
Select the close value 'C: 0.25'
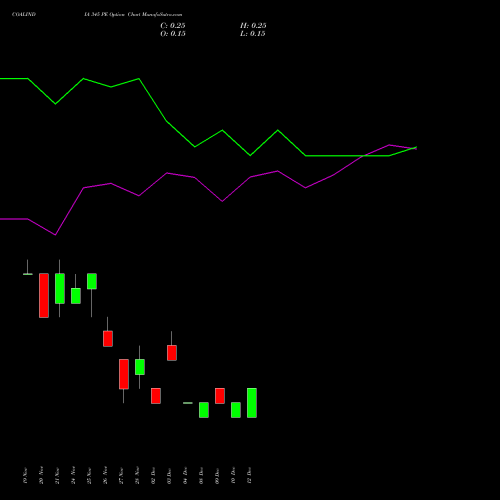(173, 26)
